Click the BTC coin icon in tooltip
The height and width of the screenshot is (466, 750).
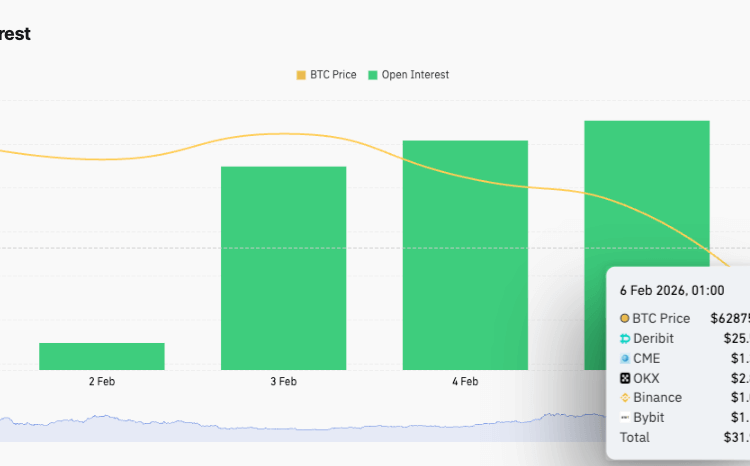click(x=625, y=318)
